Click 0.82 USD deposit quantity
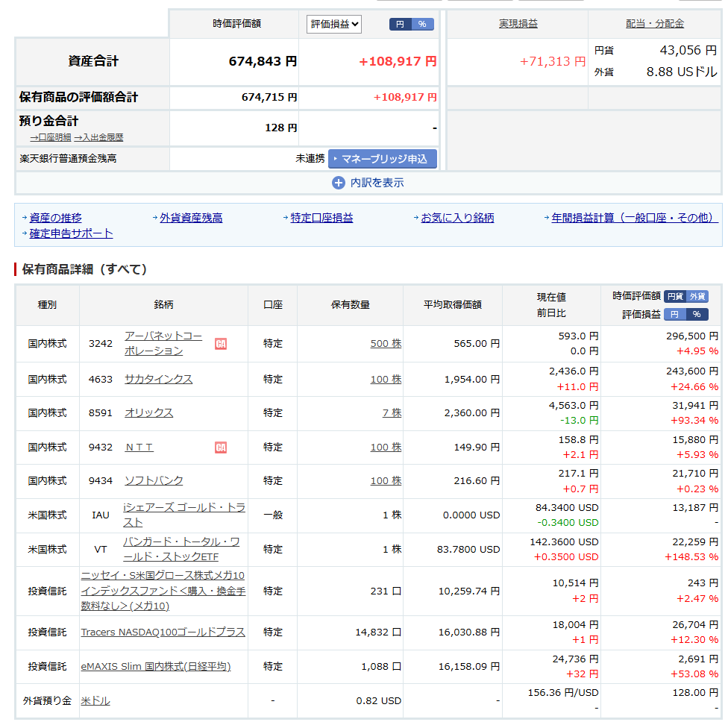Image resolution: width=728 pixels, height=722 pixels. click(x=378, y=700)
